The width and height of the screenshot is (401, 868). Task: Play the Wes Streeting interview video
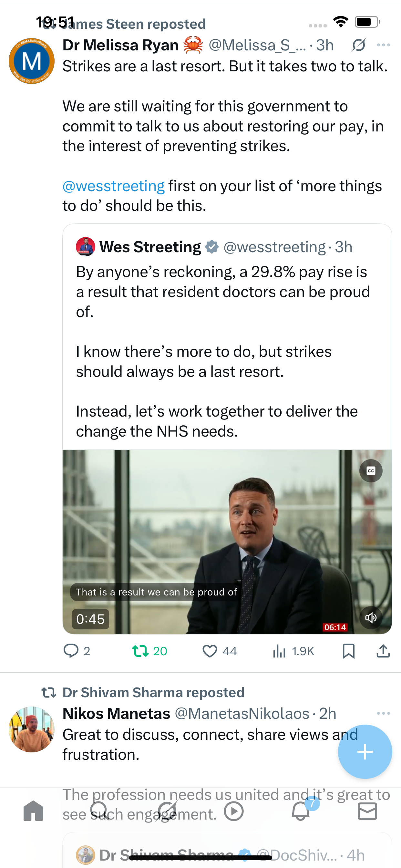point(227,542)
